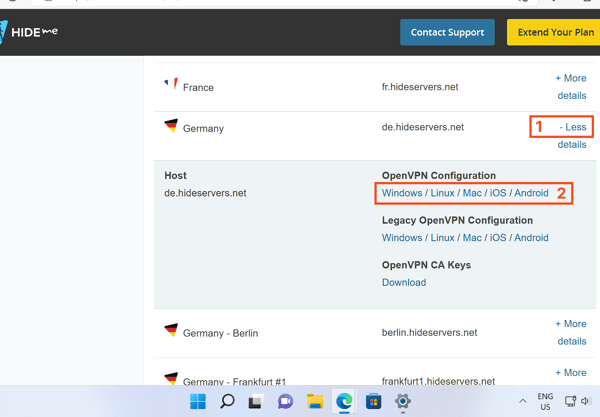Download Legacy OpenVPN Configuration for Windows
This screenshot has width=600, height=417.
402,238
